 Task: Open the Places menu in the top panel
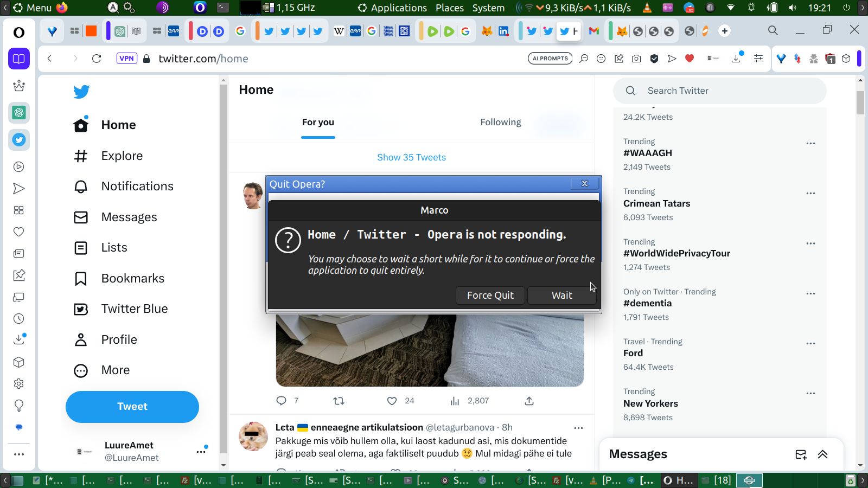pyautogui.click(x=450, y=8)
